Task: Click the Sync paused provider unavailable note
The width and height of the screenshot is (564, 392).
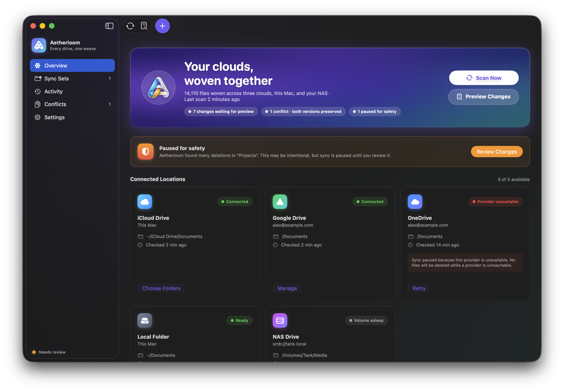Action: pyautogui.click(x=465, y=263)
